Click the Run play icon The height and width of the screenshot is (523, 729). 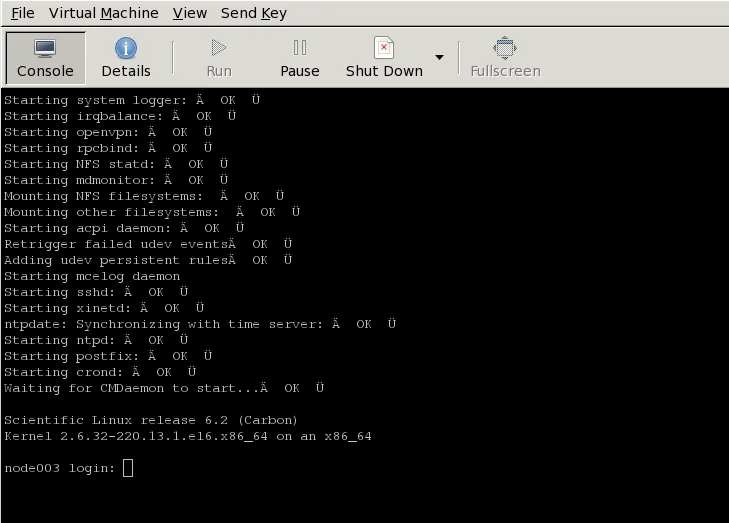(219, 47)
